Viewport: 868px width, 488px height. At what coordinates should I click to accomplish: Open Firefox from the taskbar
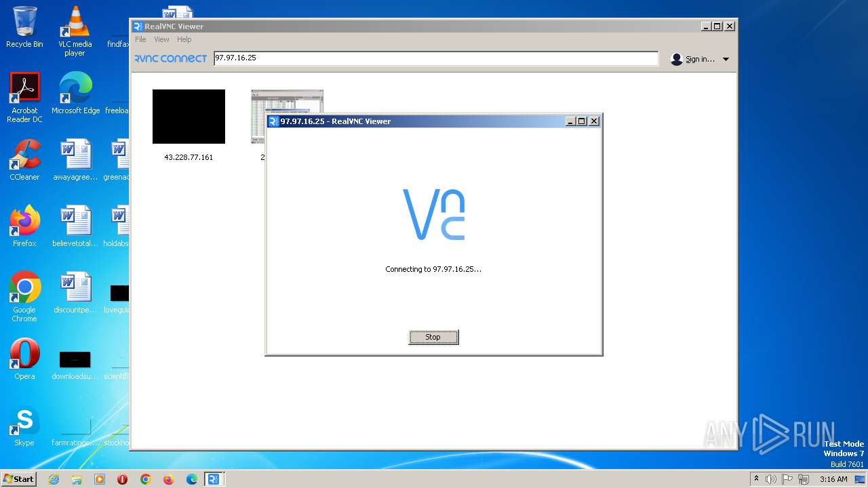[x=168, y=479]
